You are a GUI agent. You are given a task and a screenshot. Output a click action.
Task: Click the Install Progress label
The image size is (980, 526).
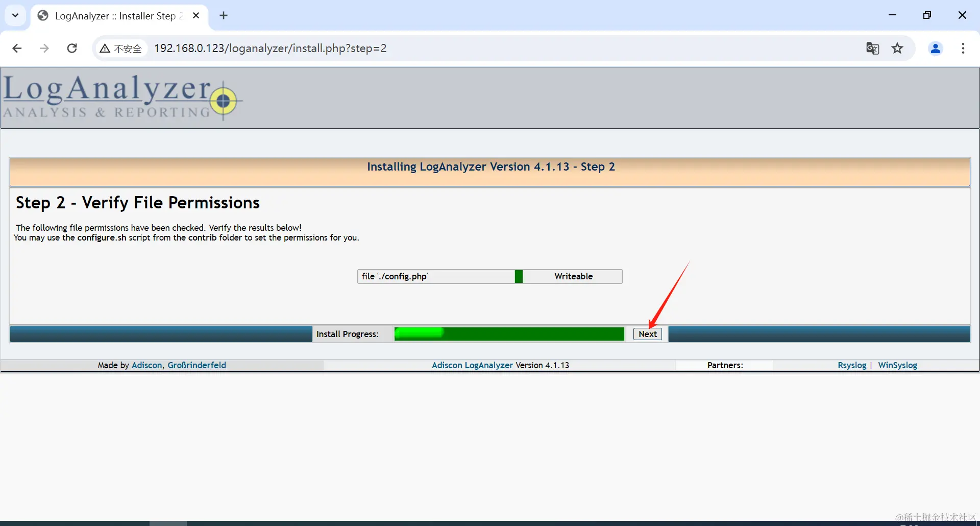pos(347,334)
